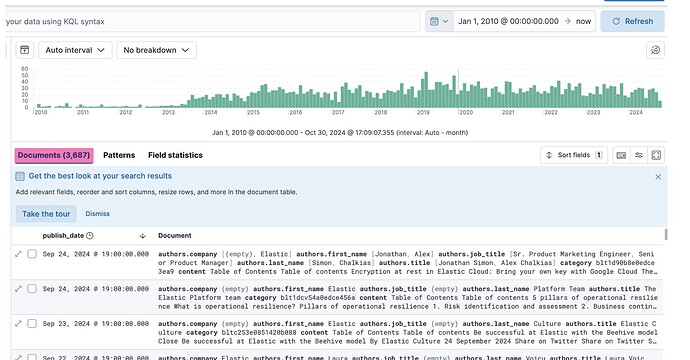Open the keyboard shortcuts icon

pos(621,155)
